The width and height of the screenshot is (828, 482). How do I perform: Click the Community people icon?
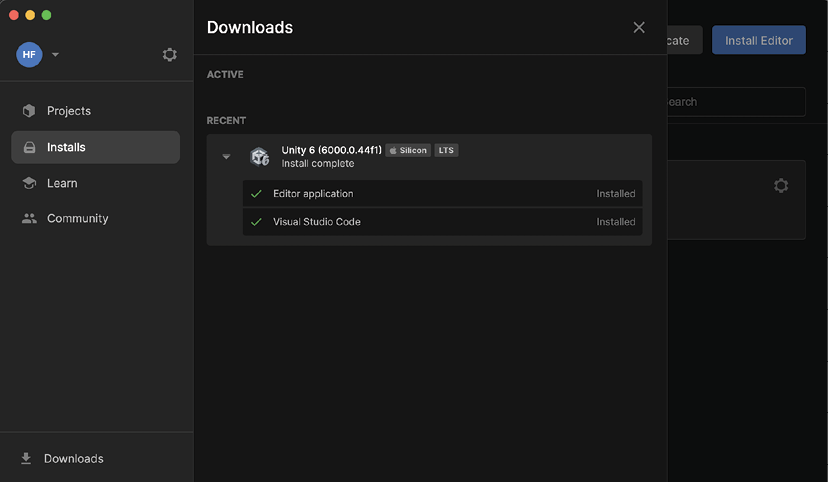pyautogui.click(x=29, y=219)
